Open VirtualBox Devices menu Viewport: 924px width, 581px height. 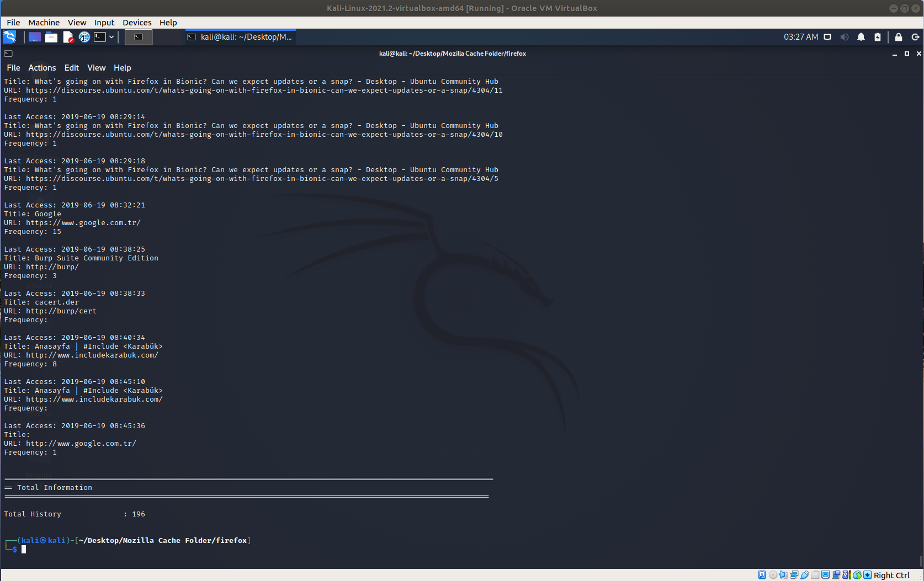137,23
